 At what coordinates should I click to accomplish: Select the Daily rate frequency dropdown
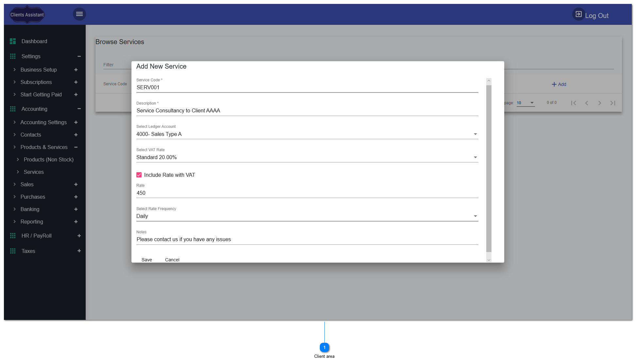(306, 216)
